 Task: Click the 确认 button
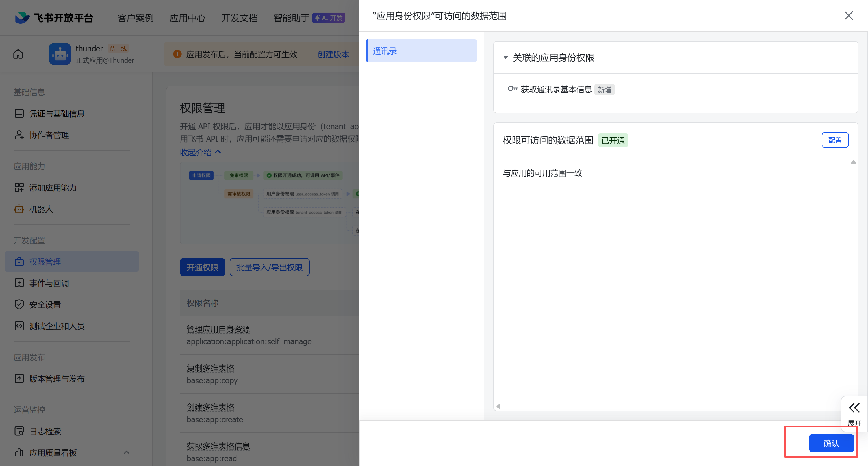[x=831, y=443]
